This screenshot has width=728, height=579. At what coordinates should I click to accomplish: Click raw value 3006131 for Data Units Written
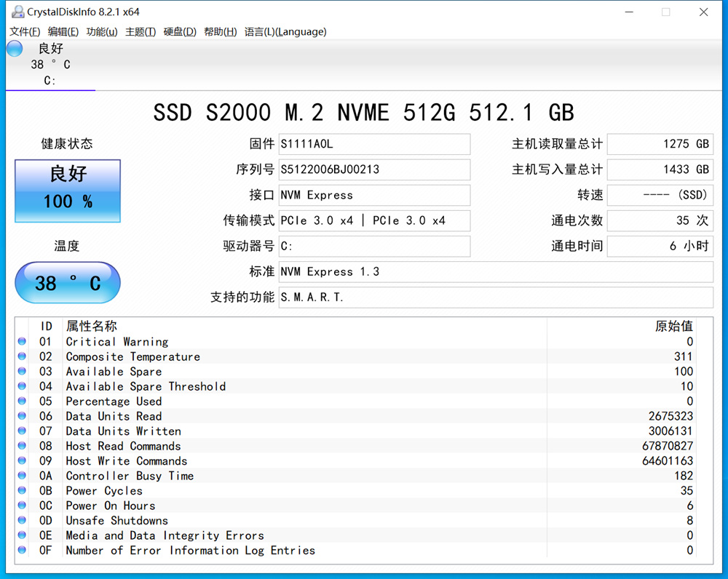670,431
